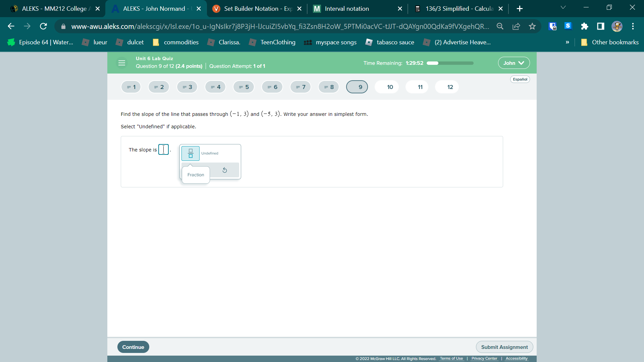Switch to 136/3 Simplified calculator tab
644x362 pixels.
point(458,9)
